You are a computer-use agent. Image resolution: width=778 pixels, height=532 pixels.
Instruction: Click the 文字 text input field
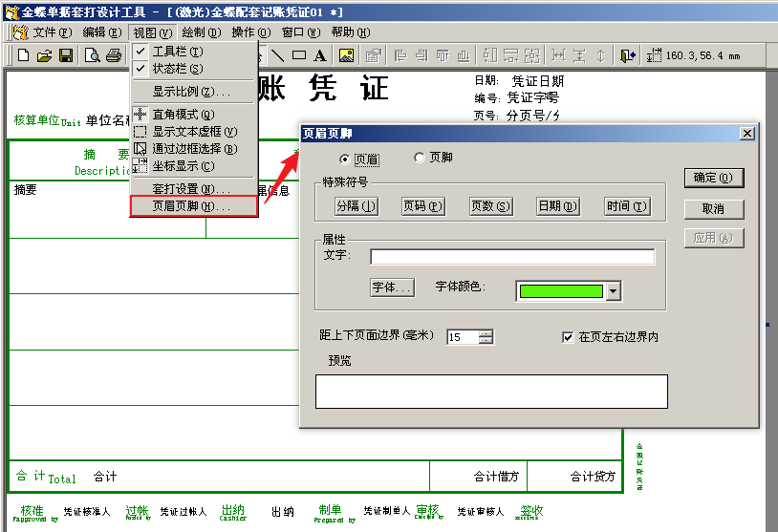(x=512, y=256)
